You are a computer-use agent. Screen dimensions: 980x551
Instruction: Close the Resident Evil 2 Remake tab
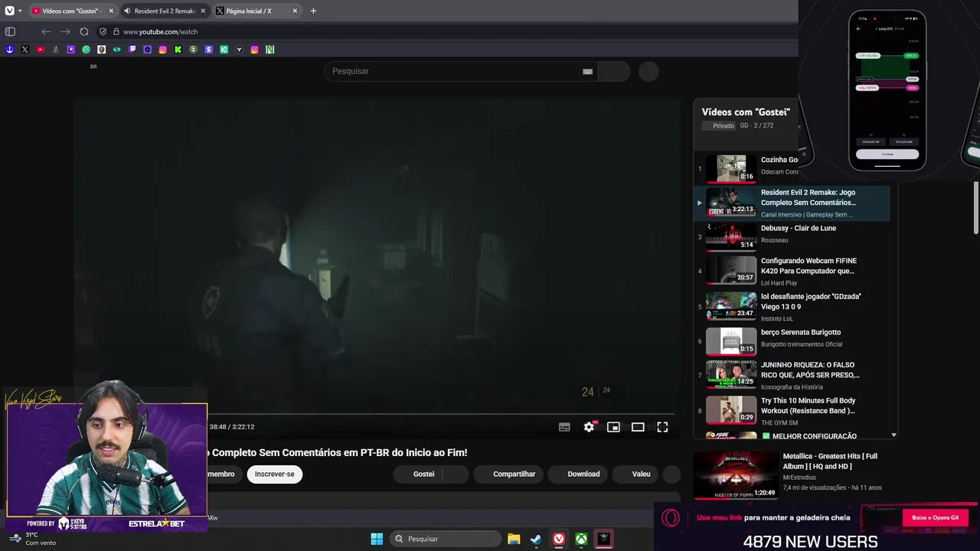point(203,11)
